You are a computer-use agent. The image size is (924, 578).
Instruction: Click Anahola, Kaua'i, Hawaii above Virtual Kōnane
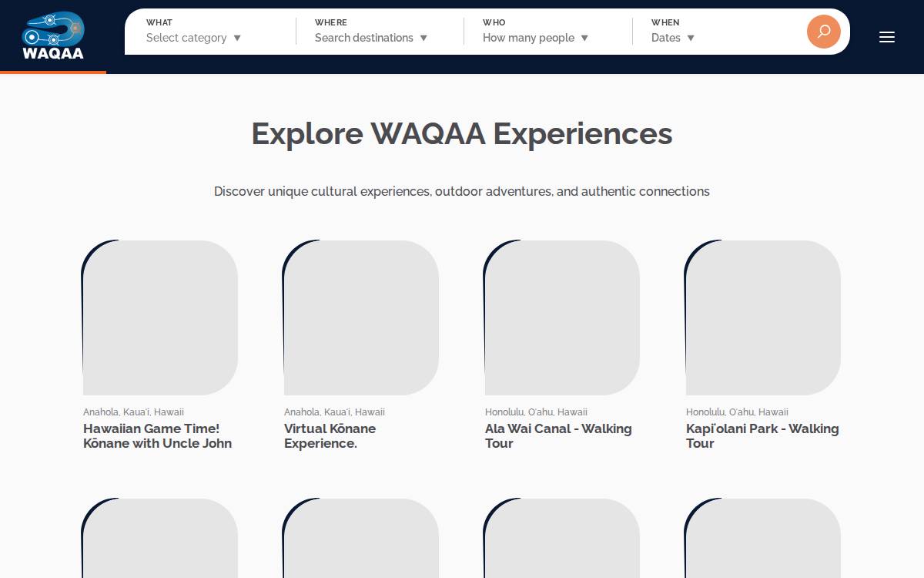[x=334, y=412]
